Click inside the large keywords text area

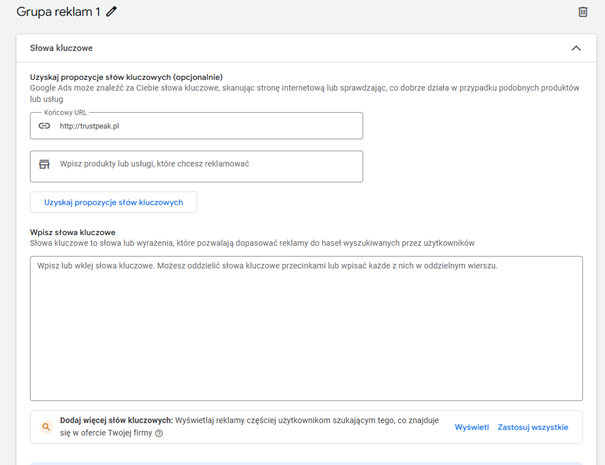306,328
